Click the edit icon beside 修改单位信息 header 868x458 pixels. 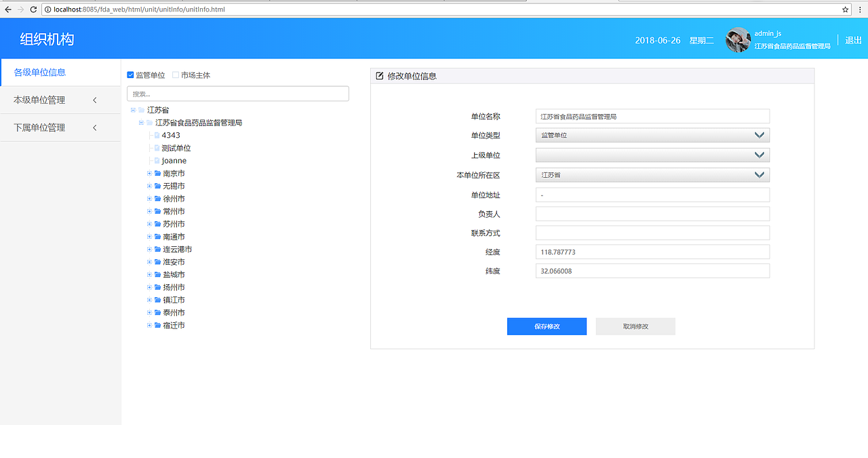pos(379,75)
